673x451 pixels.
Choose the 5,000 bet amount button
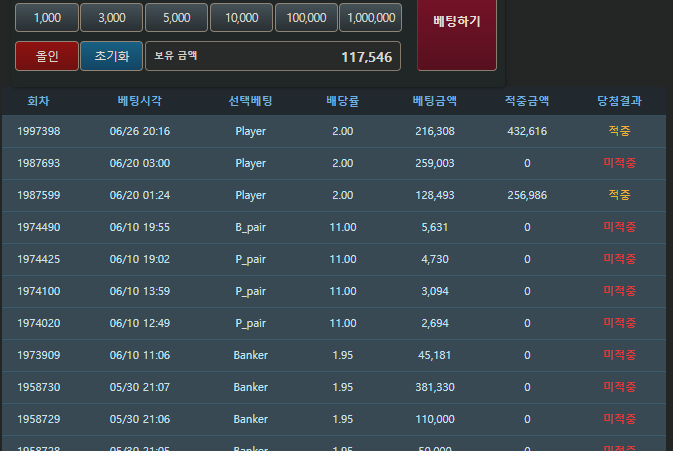[176, 18]
